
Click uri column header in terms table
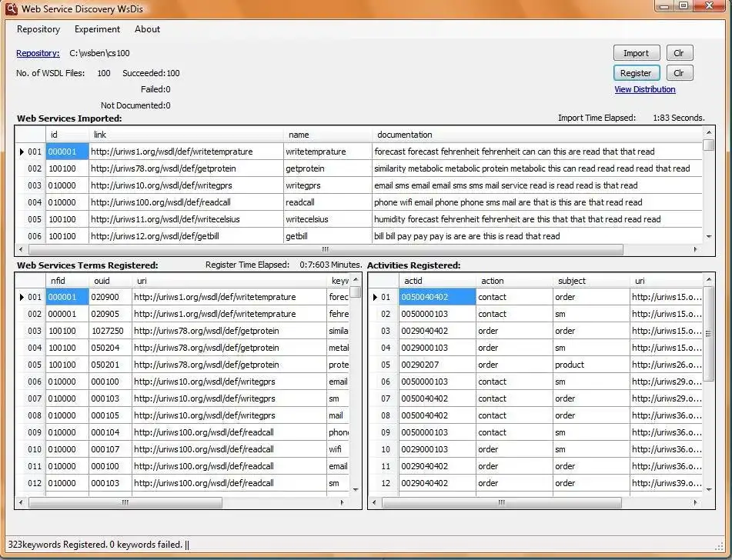coord(229,281)
